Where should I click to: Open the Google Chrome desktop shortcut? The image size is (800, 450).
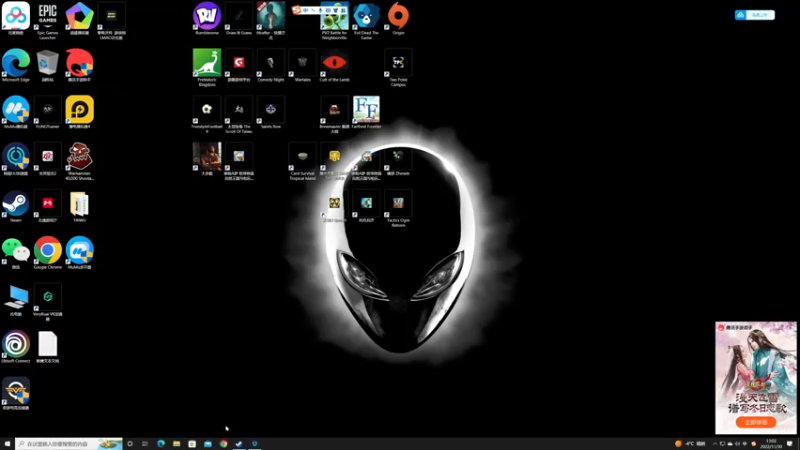(47, 253)
